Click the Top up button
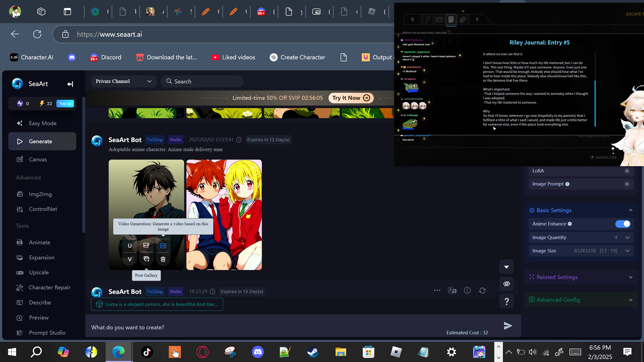 (65, 104)
